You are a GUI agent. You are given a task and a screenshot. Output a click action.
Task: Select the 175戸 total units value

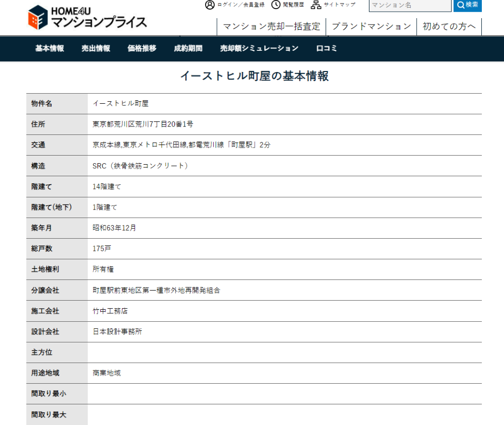102,249
